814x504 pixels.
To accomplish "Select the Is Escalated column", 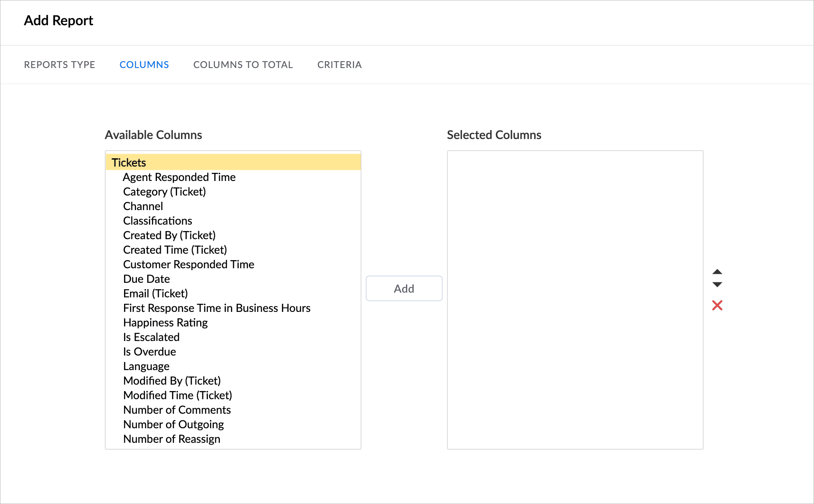I will click(151, 337).
